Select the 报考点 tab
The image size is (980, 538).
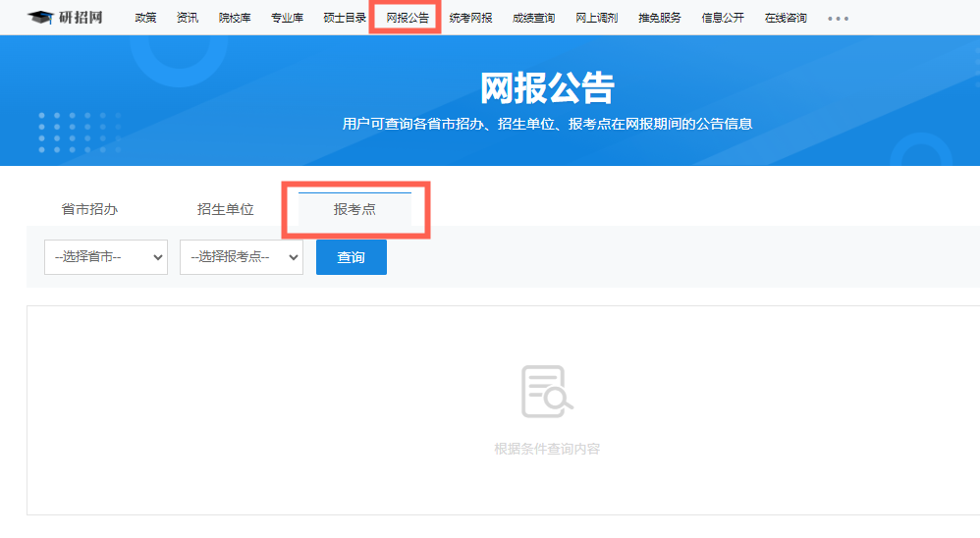click(354, 209)
